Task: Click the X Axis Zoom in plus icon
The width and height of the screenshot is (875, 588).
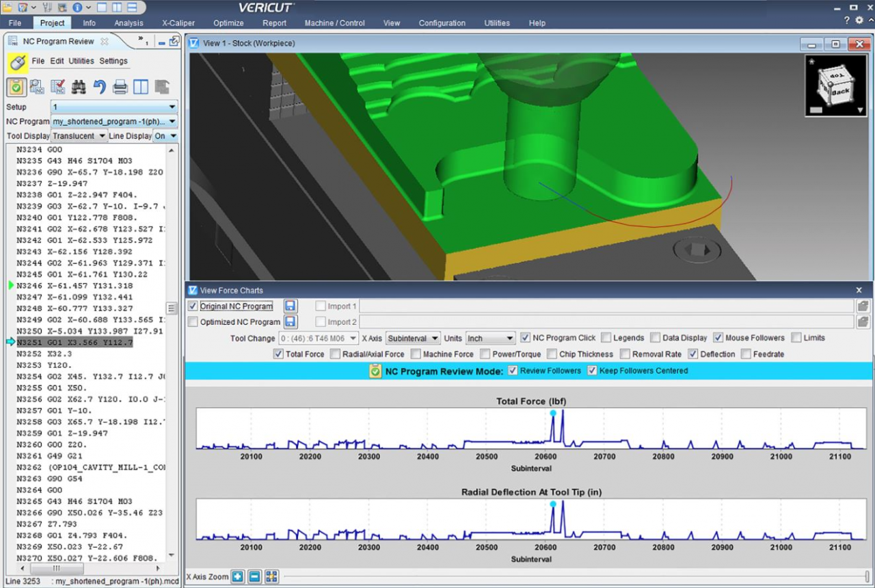Action: click(x=237, y=576)
